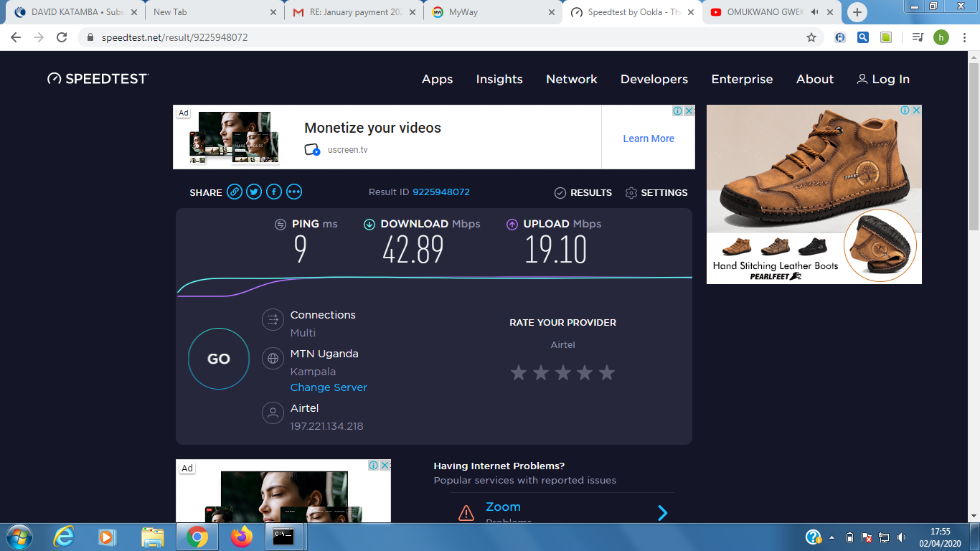Click the Speedtest logo
Image resolution: width=980 pixels, height=551 pixels.
(x=98, y=79)
